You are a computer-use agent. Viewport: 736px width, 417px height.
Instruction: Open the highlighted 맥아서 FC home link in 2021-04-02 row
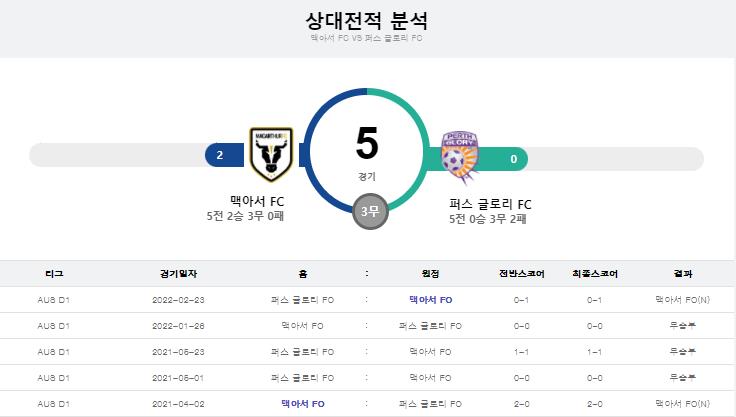tap(303, 404)
